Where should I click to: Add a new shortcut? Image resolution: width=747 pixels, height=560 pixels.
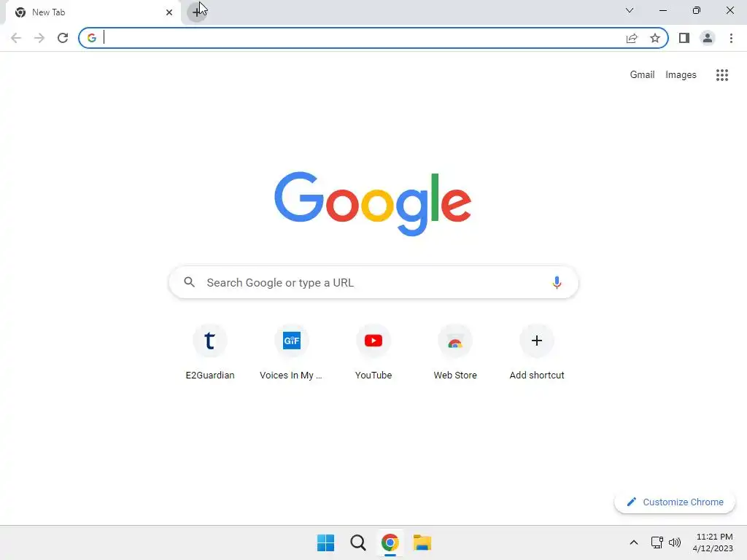pyautogui.click(x=537, y=352)
